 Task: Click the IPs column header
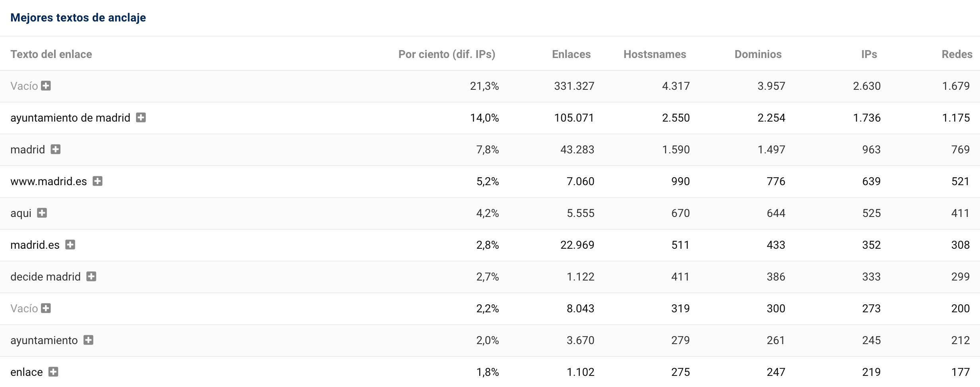869,54
